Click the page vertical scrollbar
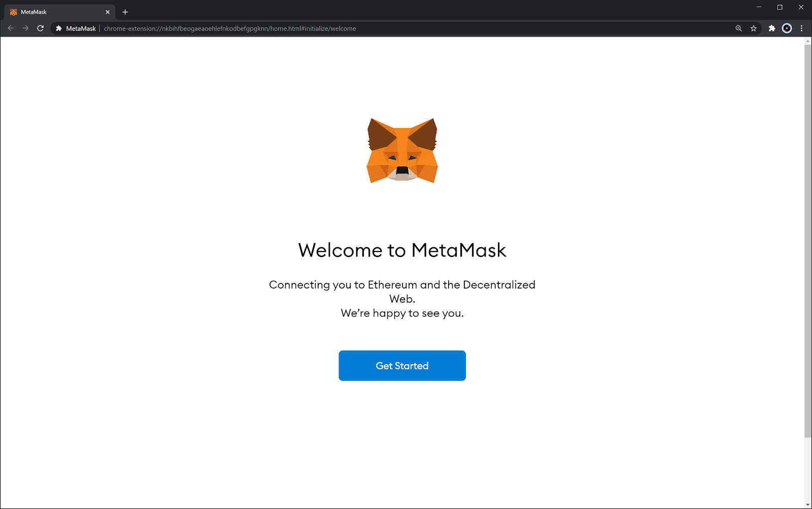 [x=808, y=241]
